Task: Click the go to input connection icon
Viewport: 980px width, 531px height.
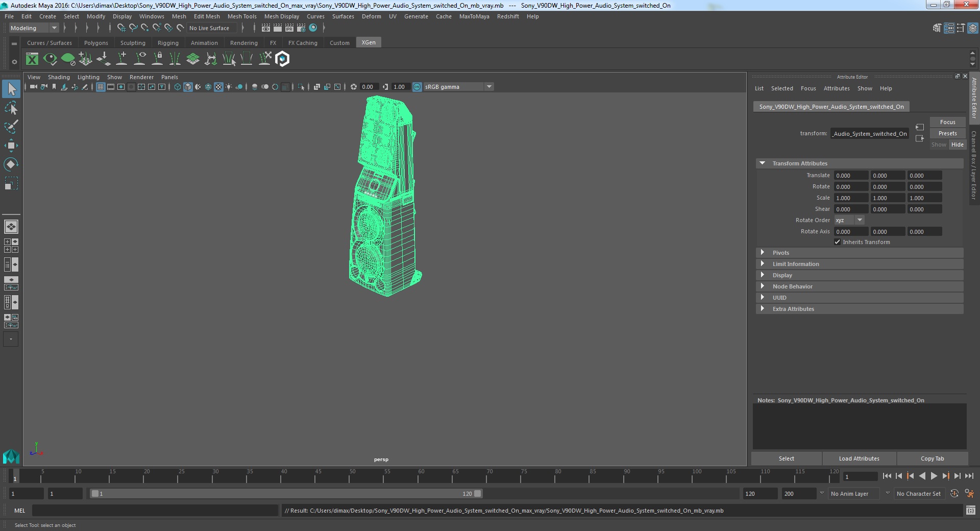Action: 920,127
